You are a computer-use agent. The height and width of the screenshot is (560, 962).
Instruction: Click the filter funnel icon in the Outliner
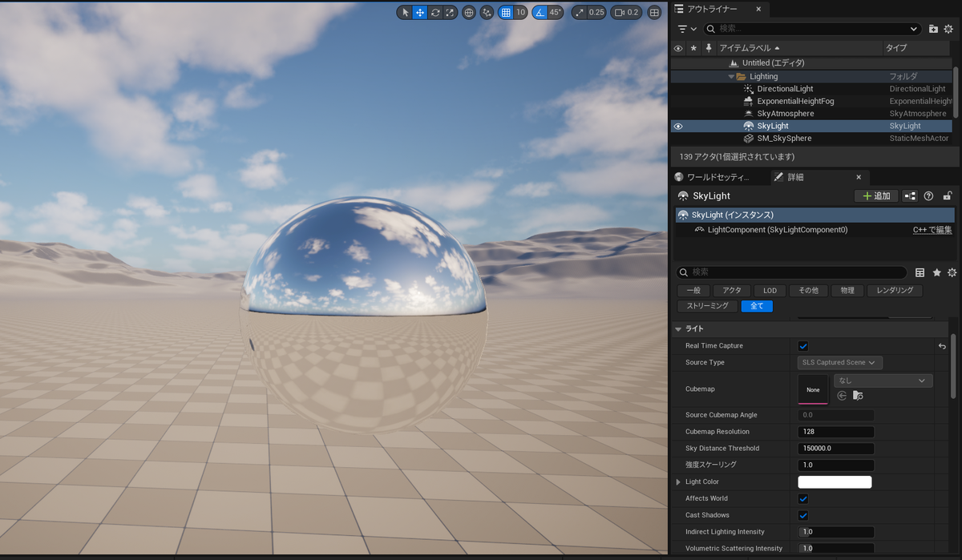click(x=681, y=29)
